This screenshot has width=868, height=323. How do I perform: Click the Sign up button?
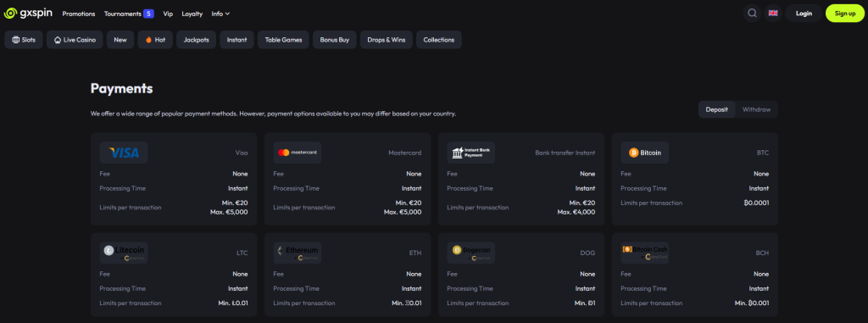coord(845,14)
